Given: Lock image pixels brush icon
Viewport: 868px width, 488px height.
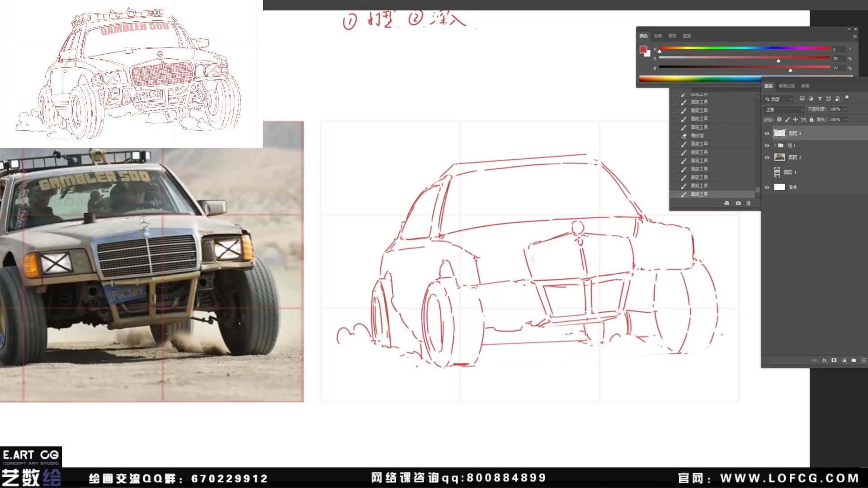Looking at the screenshot, I should 787,120.
